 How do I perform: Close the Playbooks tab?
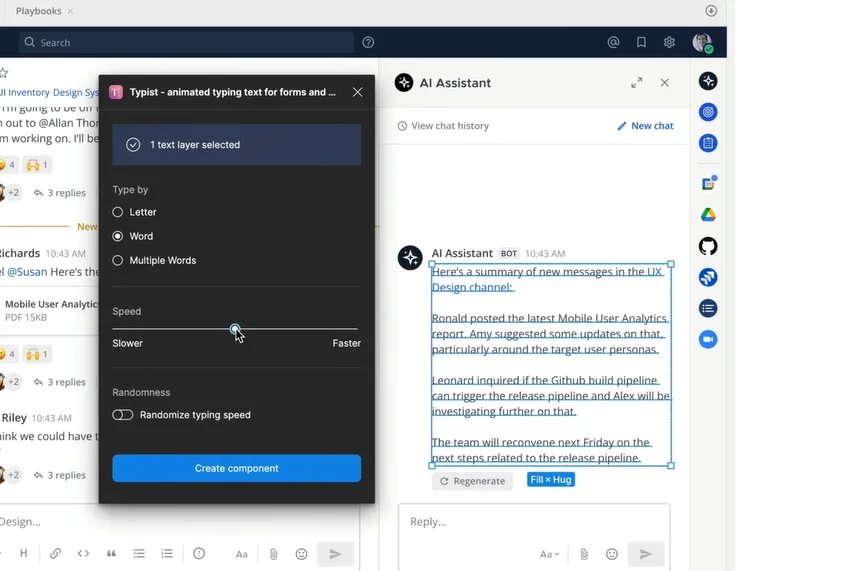point(70,11)
